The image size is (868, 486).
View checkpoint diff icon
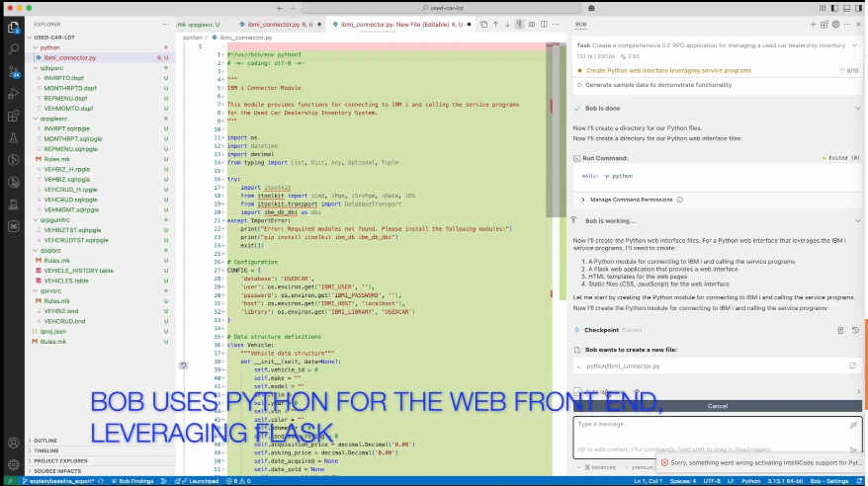840,330
